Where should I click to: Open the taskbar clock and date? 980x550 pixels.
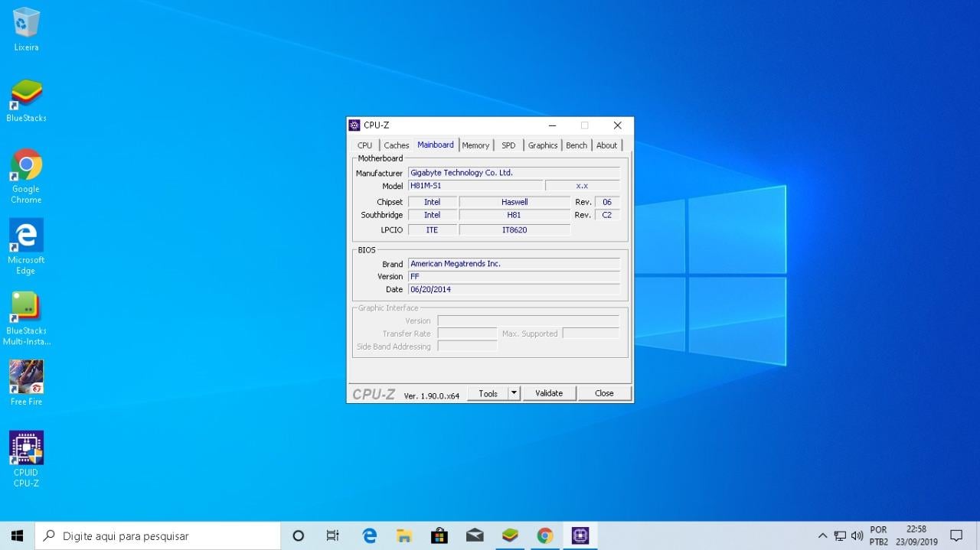[916, 535]
